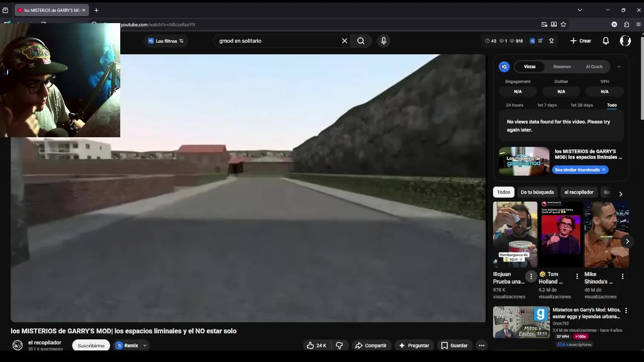644x362 pixels.
Task: Select the Vistas tab in vidIQ panel
Action: pos(530,66)
